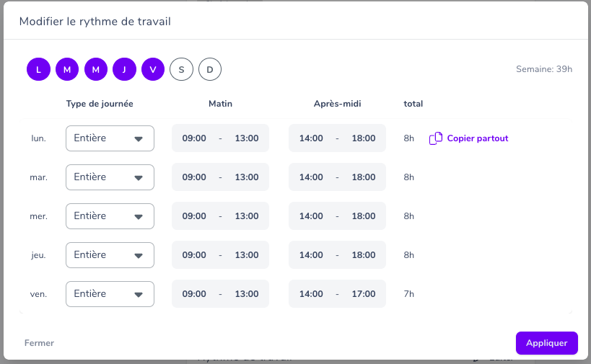Toggle the Monday (L) day circle
The width and height of the screenshot is (591, 364).
click(38, 69)
